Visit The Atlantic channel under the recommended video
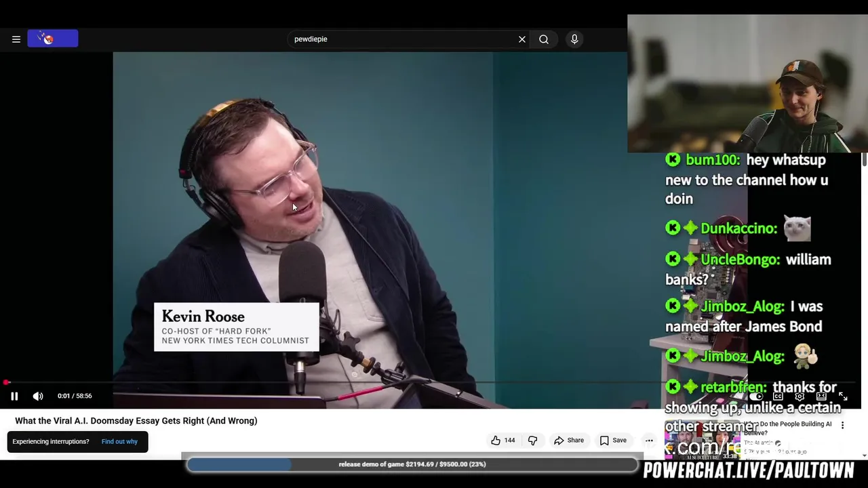 coord(759,443)
